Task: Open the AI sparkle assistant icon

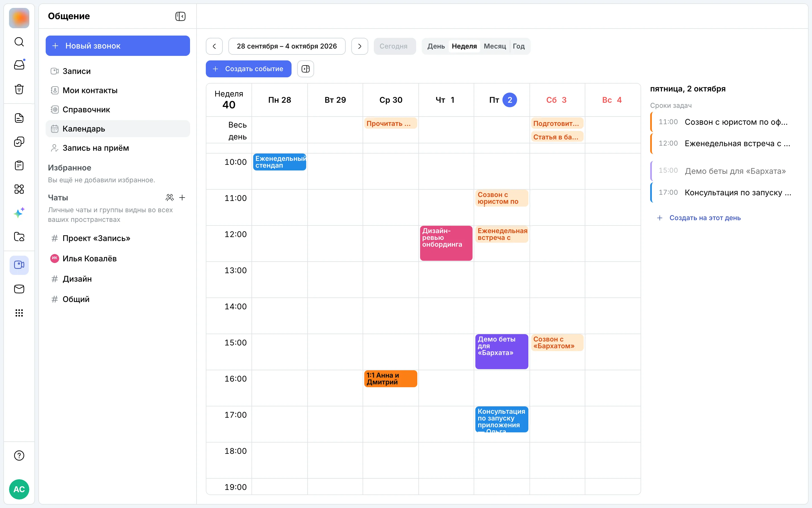Action: [19, 213]
